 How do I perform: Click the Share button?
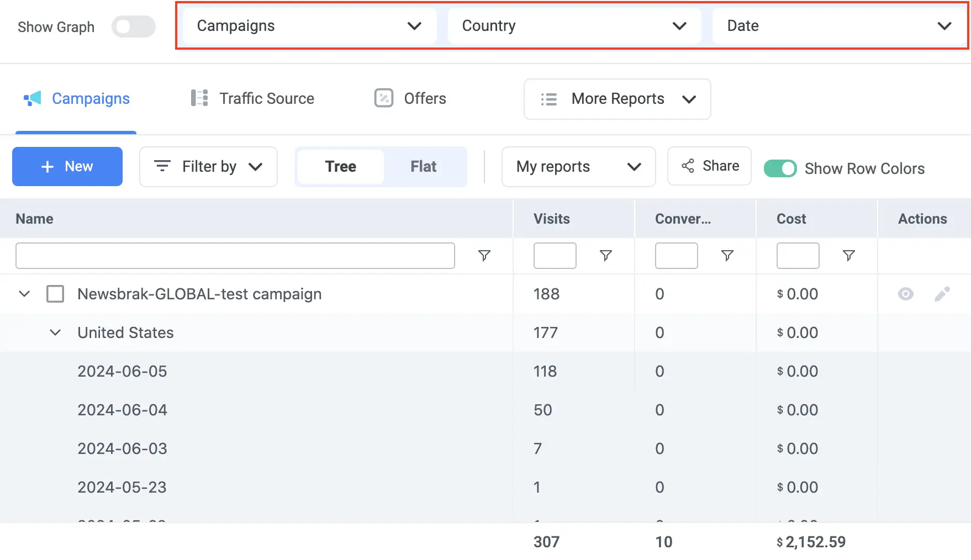[709, 166]
